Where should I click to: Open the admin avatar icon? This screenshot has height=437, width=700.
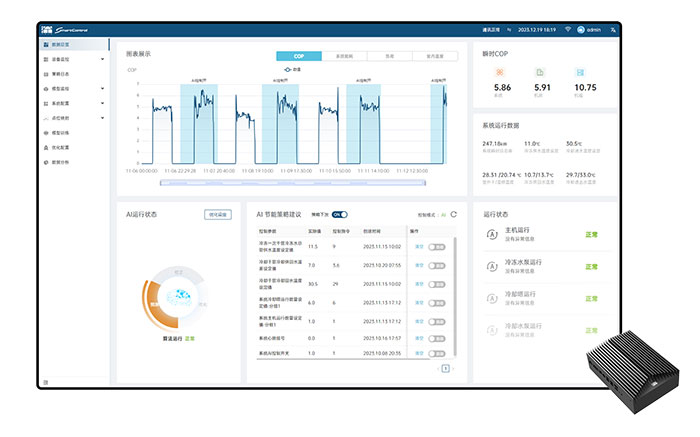click(581, 30)
